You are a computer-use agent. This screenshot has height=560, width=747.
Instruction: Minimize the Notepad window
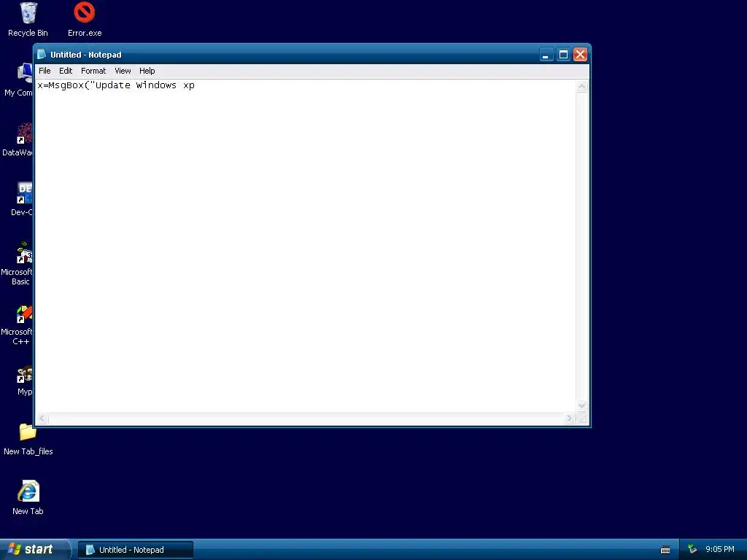point(546,55)
